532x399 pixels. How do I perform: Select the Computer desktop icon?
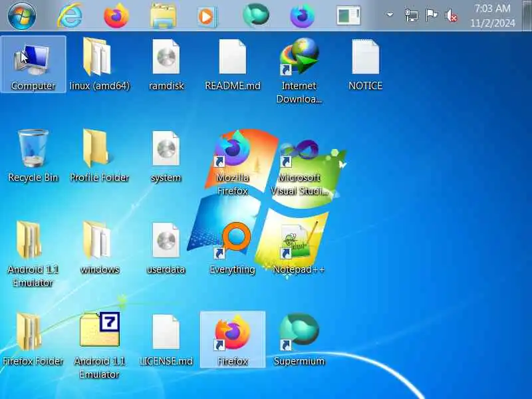33,65
